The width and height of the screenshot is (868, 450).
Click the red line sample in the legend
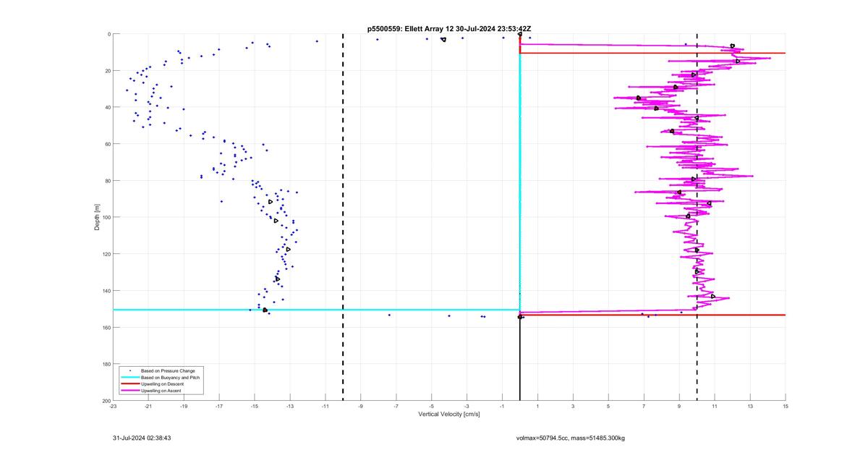[x=130, y=383]
